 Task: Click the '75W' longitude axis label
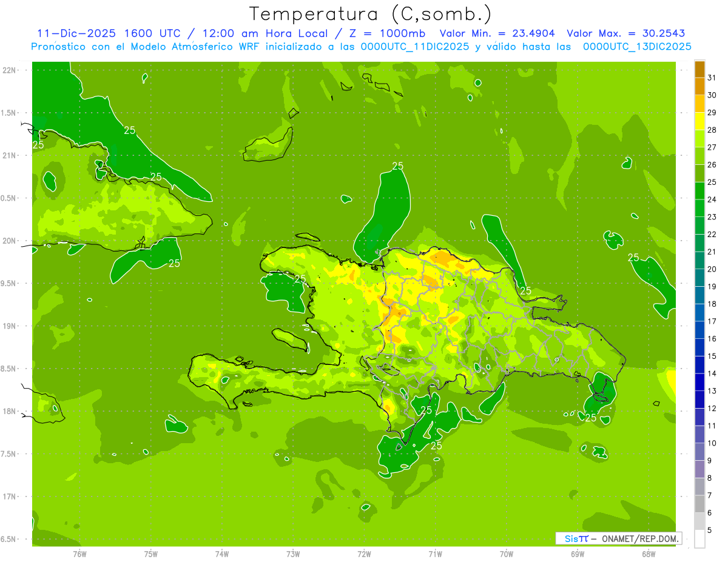pyautogui.click(x=151, y=554)
